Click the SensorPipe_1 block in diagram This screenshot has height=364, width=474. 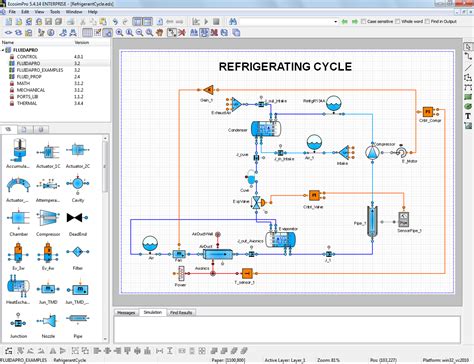pos(404,220)
